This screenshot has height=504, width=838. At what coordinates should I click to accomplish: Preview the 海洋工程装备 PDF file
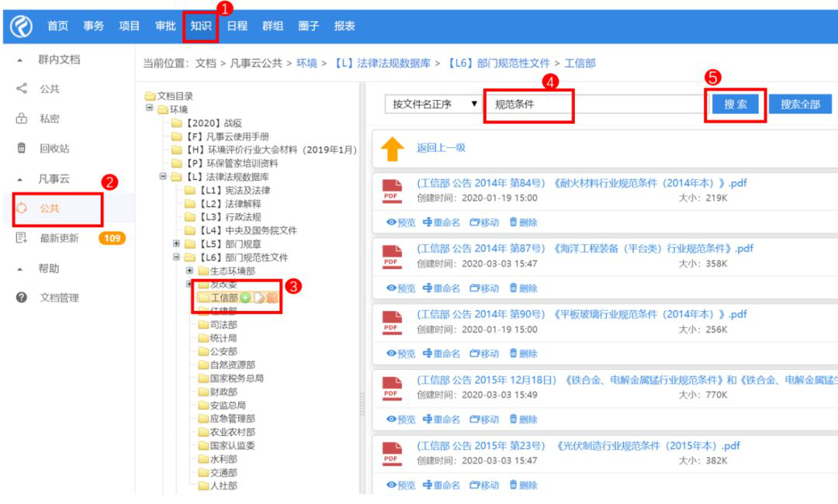click(400, 288)
